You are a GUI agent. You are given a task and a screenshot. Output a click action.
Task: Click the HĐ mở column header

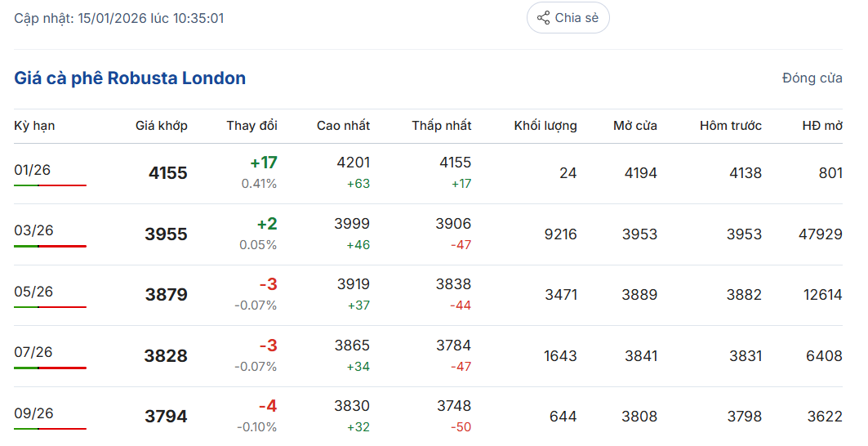821,126
